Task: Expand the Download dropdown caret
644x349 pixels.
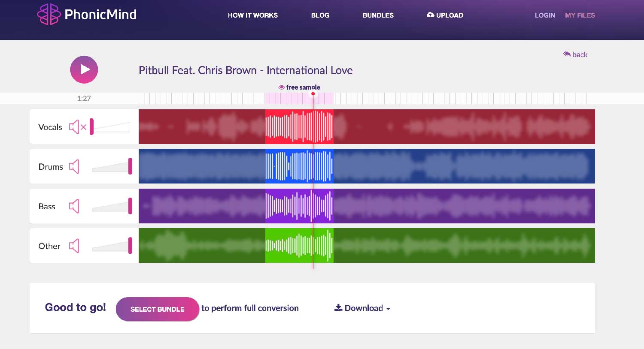Action: pyautogui.click(x=388, y=309)
